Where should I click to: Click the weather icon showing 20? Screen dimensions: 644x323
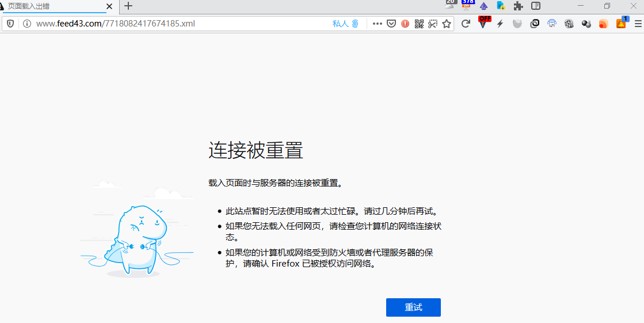(449, 5)
